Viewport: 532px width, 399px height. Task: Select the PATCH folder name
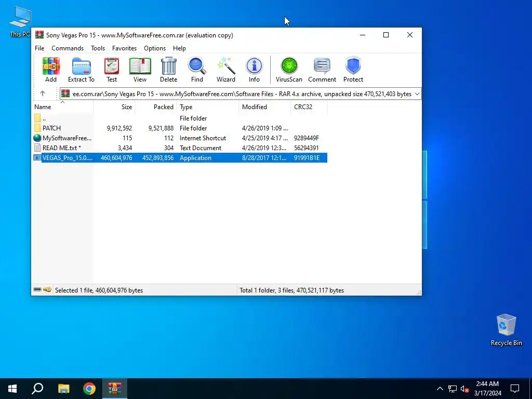[51, 128]
